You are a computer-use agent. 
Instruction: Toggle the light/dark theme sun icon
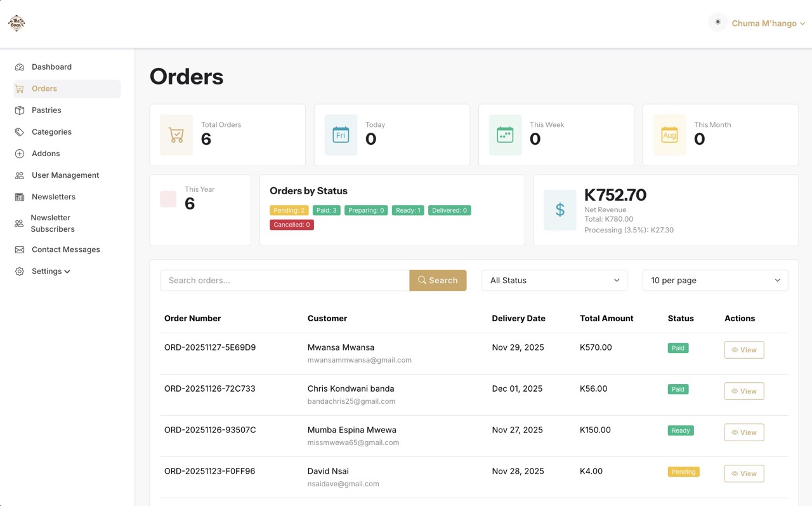tap(717, 22)
